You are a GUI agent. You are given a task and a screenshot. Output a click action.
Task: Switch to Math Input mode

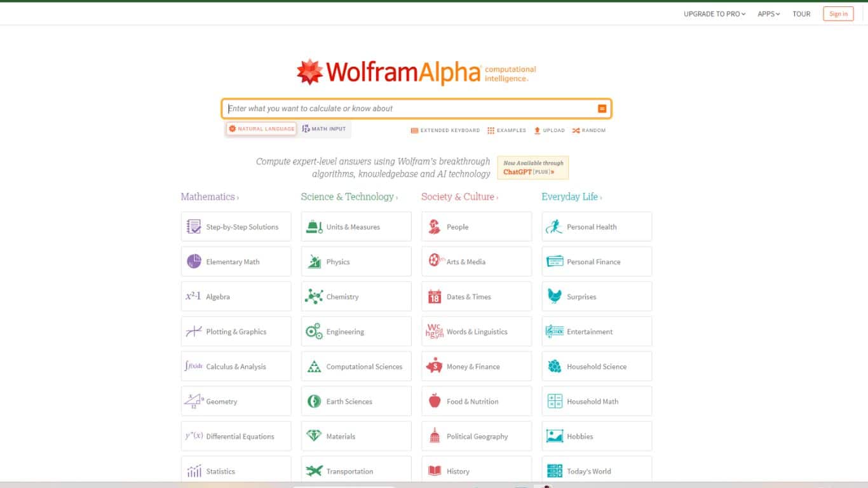pos(325,128)
